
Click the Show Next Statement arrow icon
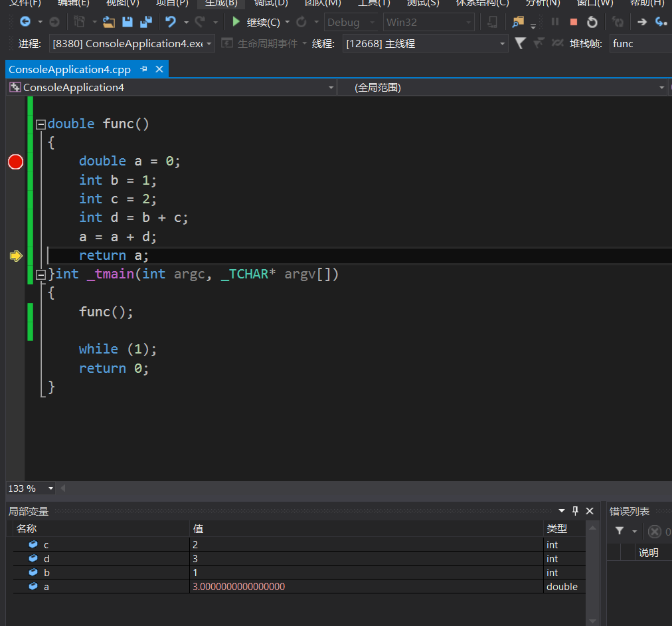click(642, 22)
